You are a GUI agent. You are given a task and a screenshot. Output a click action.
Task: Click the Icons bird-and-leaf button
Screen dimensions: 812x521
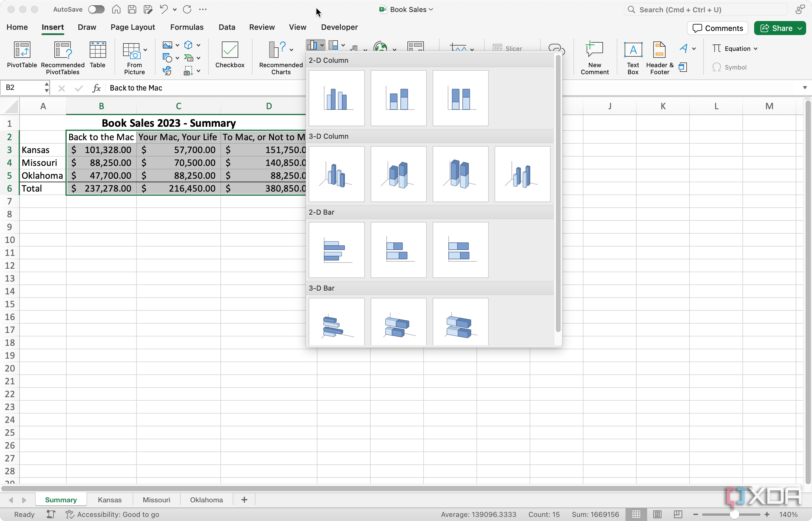tap(167, 71)
